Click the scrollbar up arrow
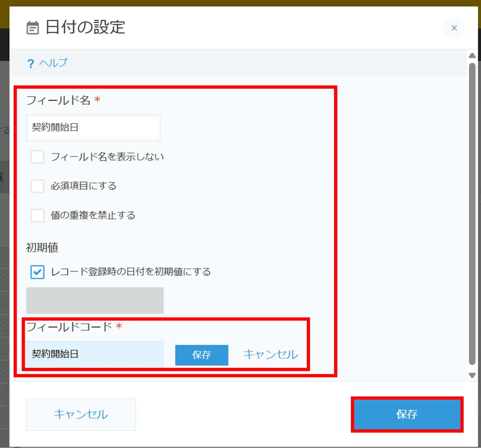Image resolution: width=481 pixels, height=448 pixels. 472,56
